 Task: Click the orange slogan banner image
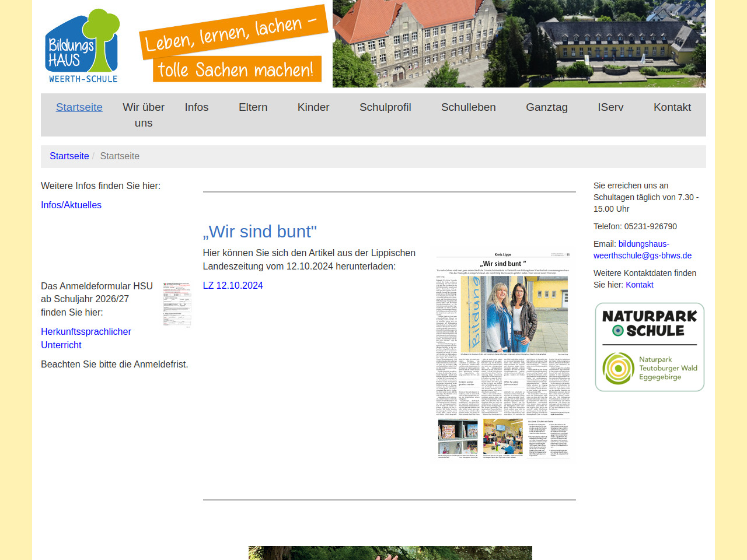(233, 44)
